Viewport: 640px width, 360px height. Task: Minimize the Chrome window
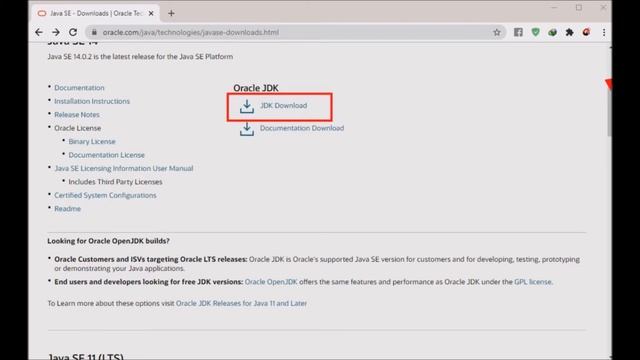point(554,8)
